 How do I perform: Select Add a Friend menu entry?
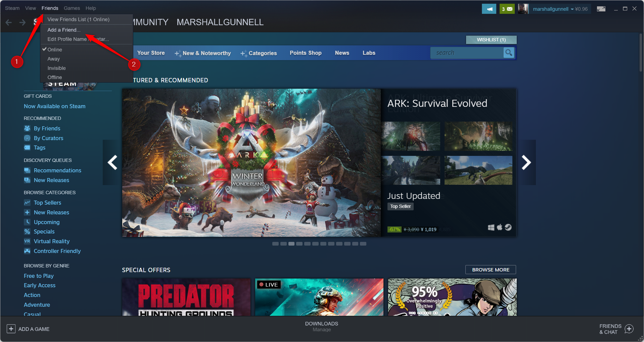pyautogui.click(x=64, y=30)
